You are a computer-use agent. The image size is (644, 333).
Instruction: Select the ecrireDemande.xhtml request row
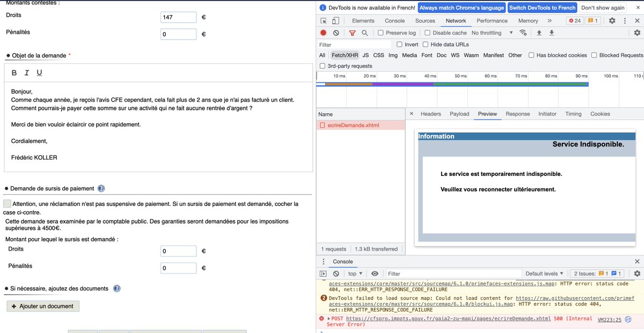[x=360, y=125]
